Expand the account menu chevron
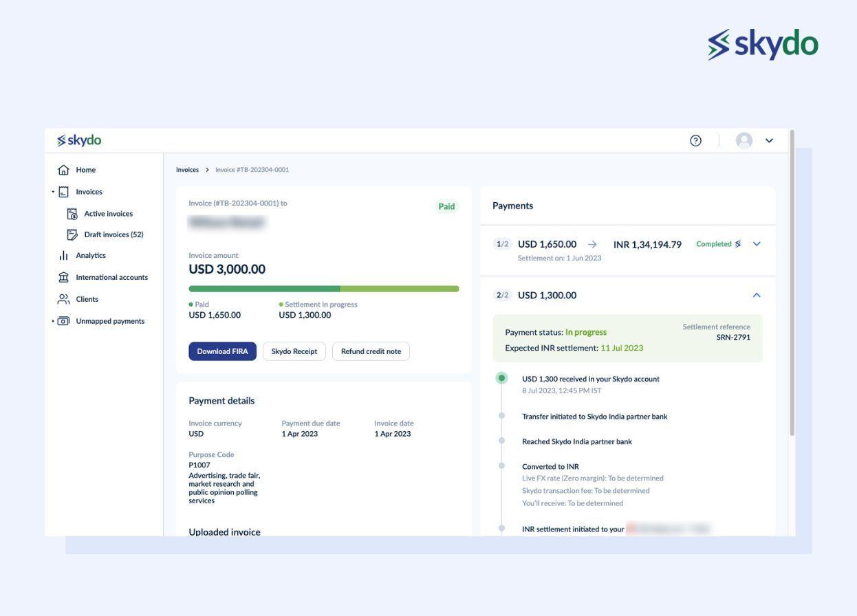The image size is (857, 616). click(x=768, y=140)
